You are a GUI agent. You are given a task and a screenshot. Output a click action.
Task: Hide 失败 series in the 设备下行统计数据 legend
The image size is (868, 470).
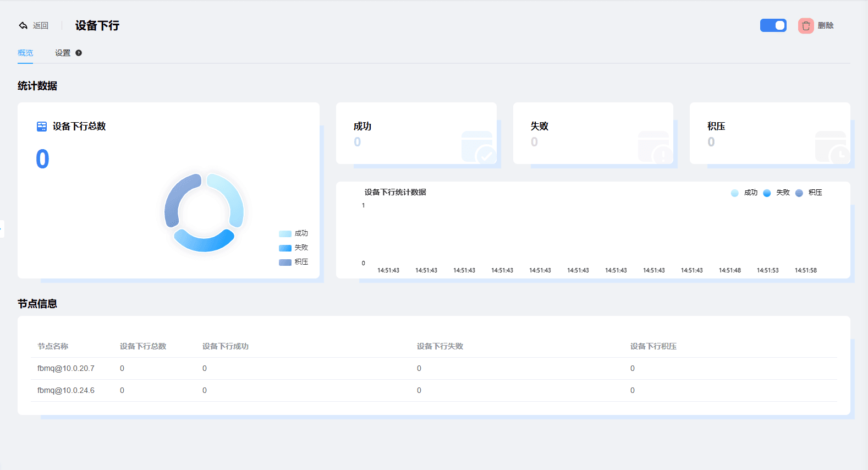coord(777,193)
